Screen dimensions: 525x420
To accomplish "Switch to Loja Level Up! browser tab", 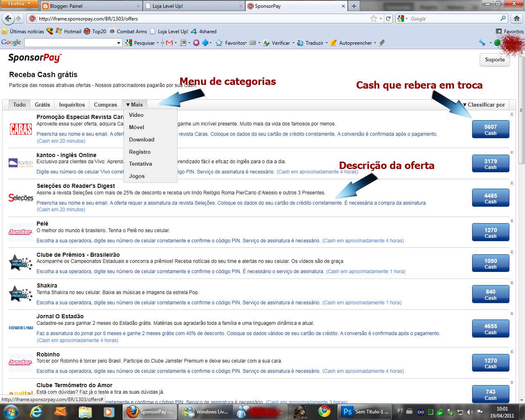I will (194, 6).
